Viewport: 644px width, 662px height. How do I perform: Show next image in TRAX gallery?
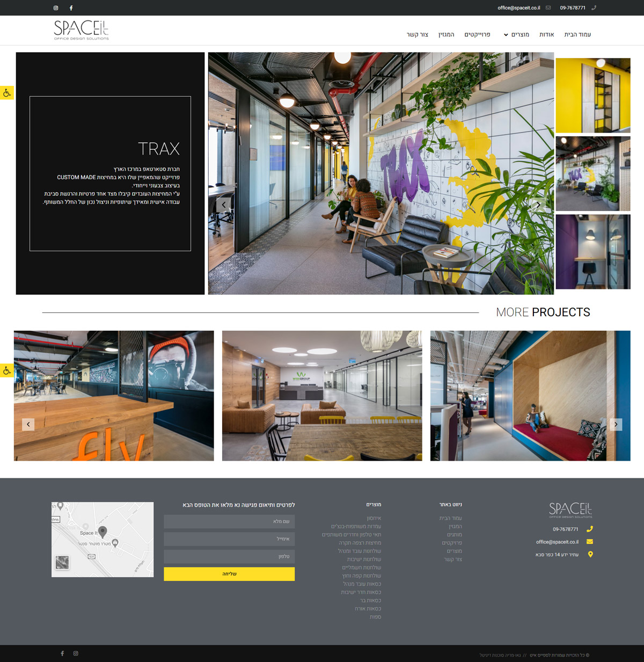click(x=538, y=205)
